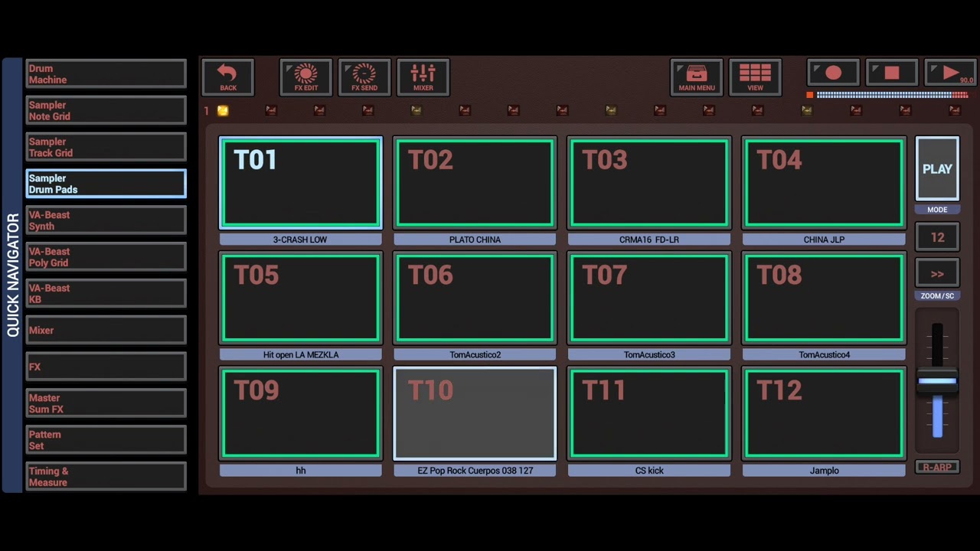
Task: Open Timing & Measure
Action: pos(106,476)
